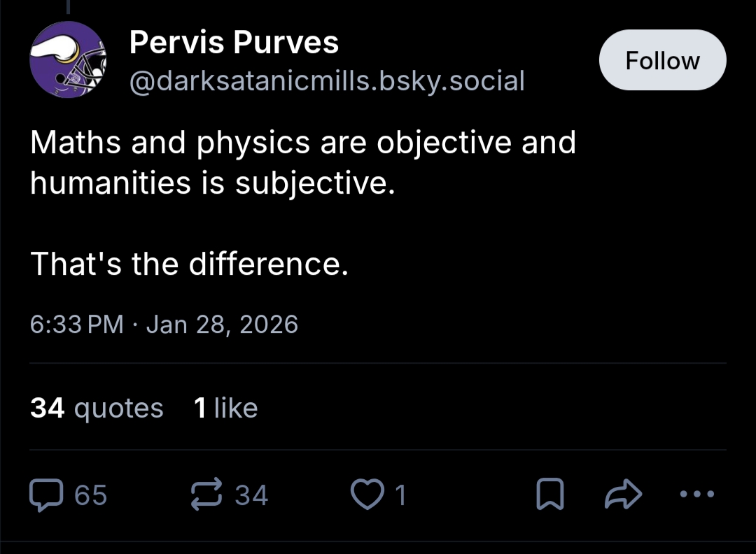Image resolution: width=756 pixels, height=554 pixels.
Task: Click the 6:33 PM timestamp
Action: click(77, 325)
